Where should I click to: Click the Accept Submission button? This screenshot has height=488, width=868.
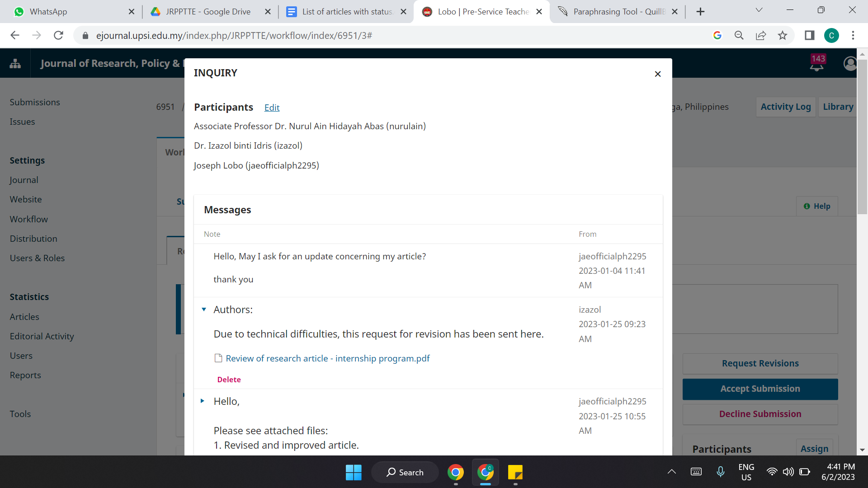click(x=760, y=389)
